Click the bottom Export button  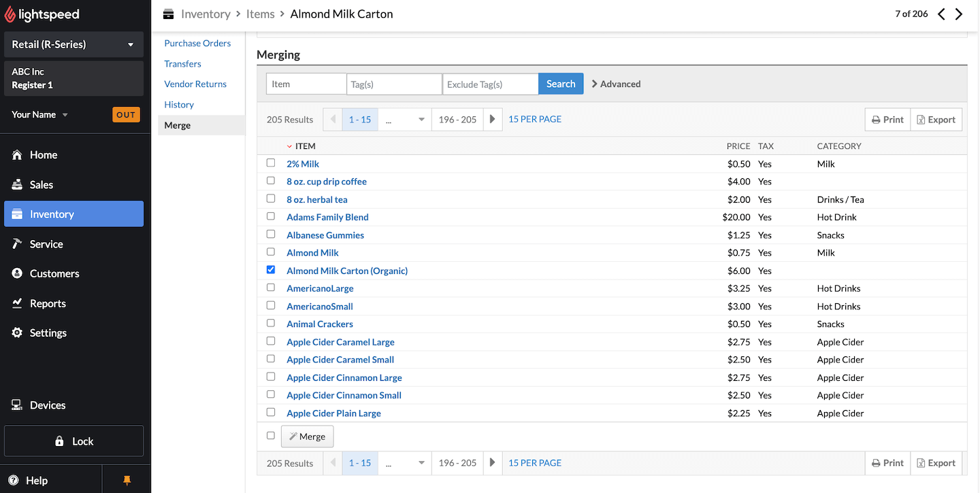pyautogui.click(x=936, y=463)
